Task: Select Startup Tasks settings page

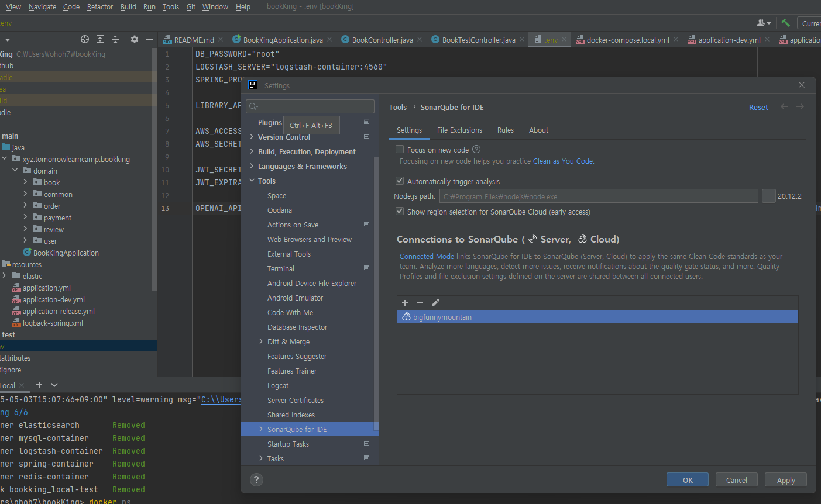Action: [x=288, y=444]
